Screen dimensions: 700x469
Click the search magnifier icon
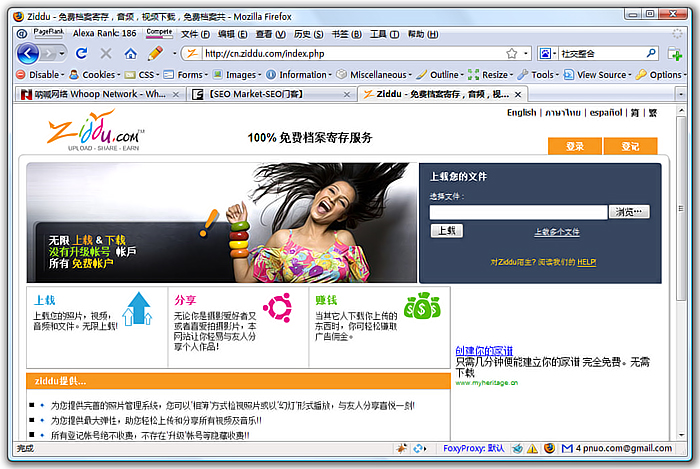pyautogui.click(x=651, y=53)
